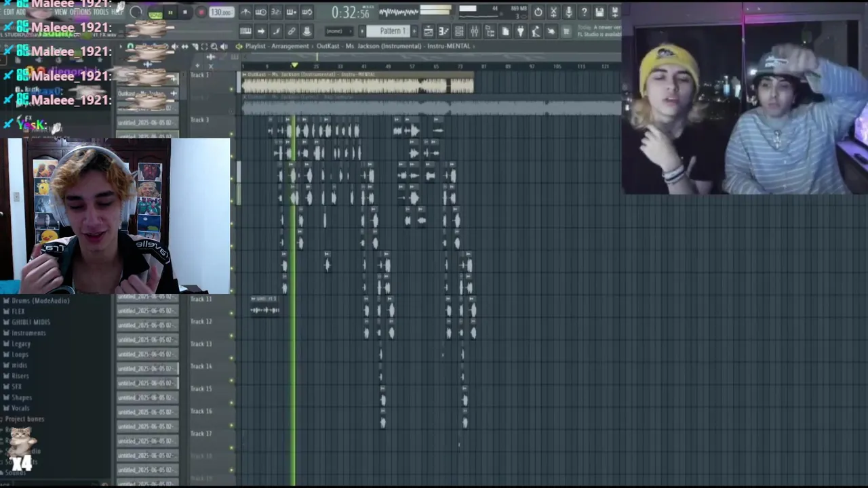Toggle mute dot for Track 14
Image resolution: width=868 pixels, height=488 pixels.
coord(232,380)
